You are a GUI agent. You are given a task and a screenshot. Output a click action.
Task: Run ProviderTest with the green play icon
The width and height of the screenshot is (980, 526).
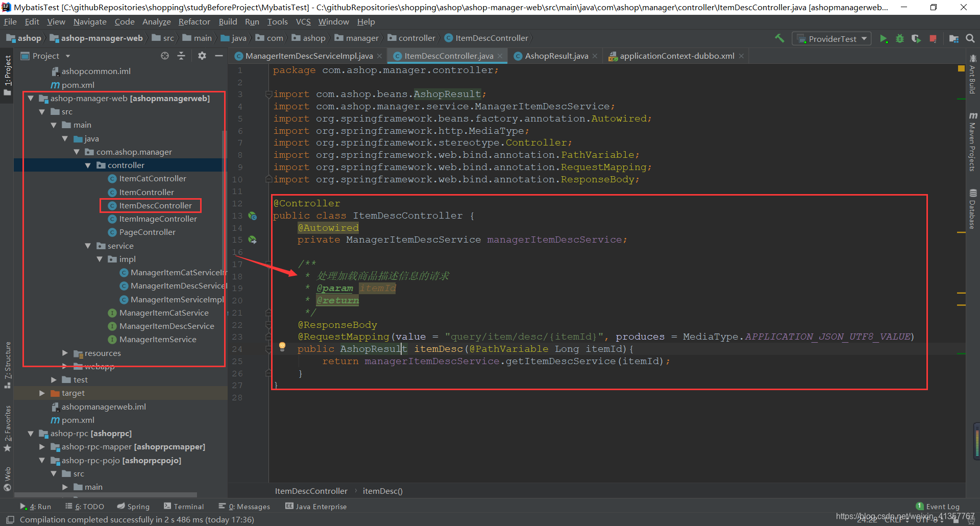point(884,39)
